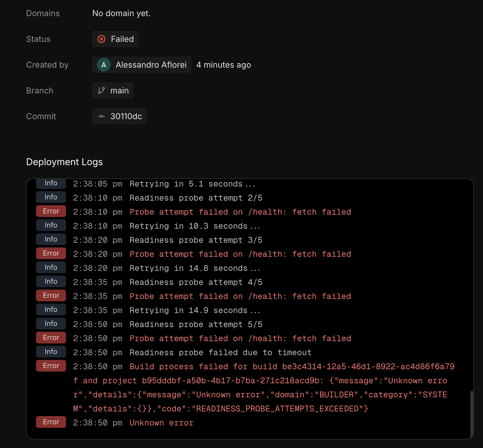Click the red Failed status icon
The height and width of the screenshot is (448, 483).
click(x=101, y=39)
